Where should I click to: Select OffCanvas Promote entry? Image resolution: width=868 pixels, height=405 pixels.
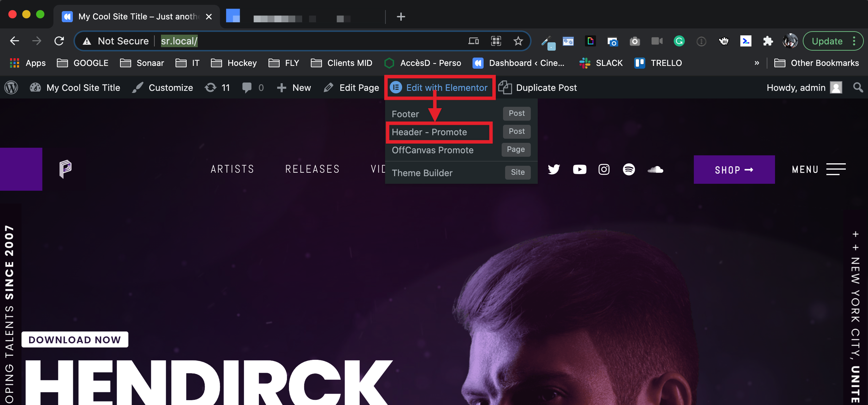pyautogui.click(x=433, y=150)
